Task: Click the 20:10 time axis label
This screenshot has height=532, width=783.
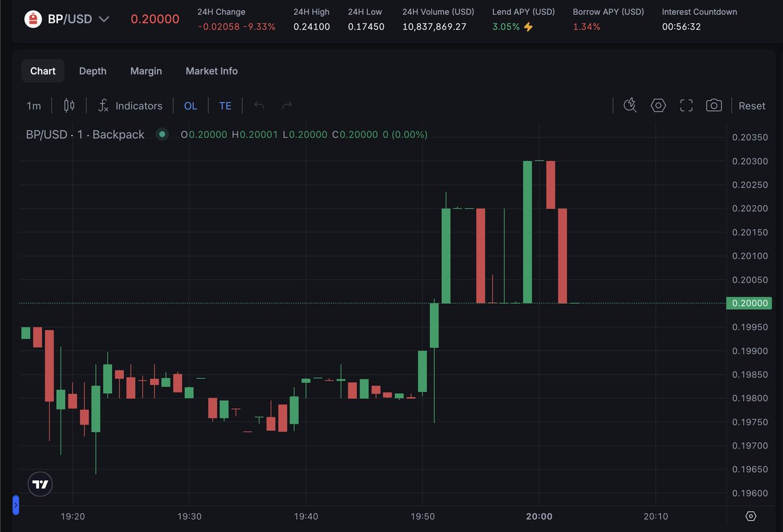Action: coord(655,516)
